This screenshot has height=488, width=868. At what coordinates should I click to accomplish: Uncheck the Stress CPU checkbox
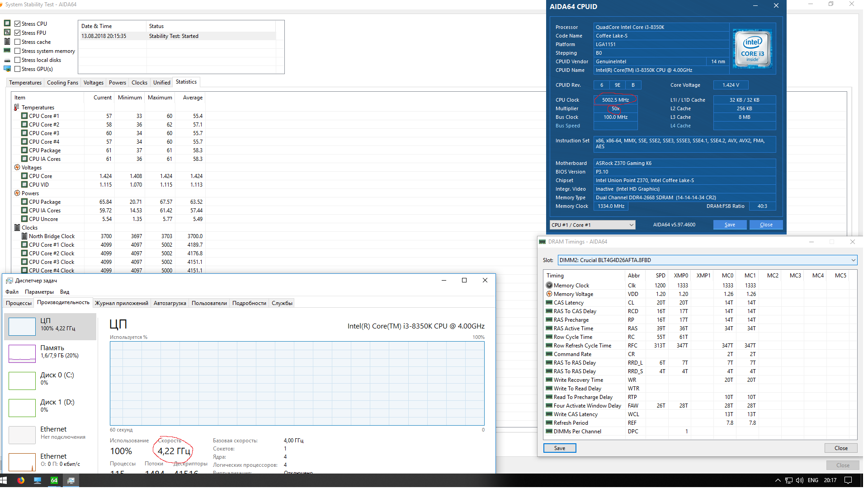[18, 24]
